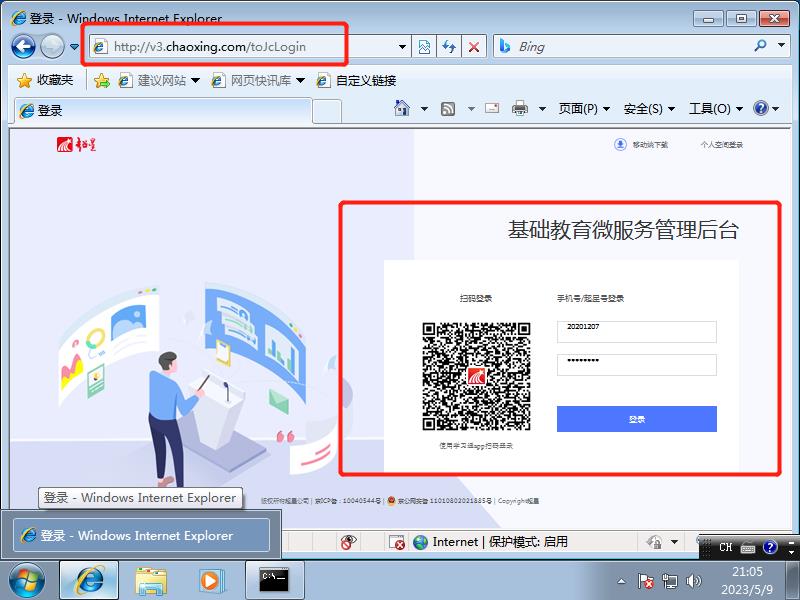The height and width of the screenshot is (600, 800).
Task: Click the volume speaker tray icon
Action: coord(693,581)
